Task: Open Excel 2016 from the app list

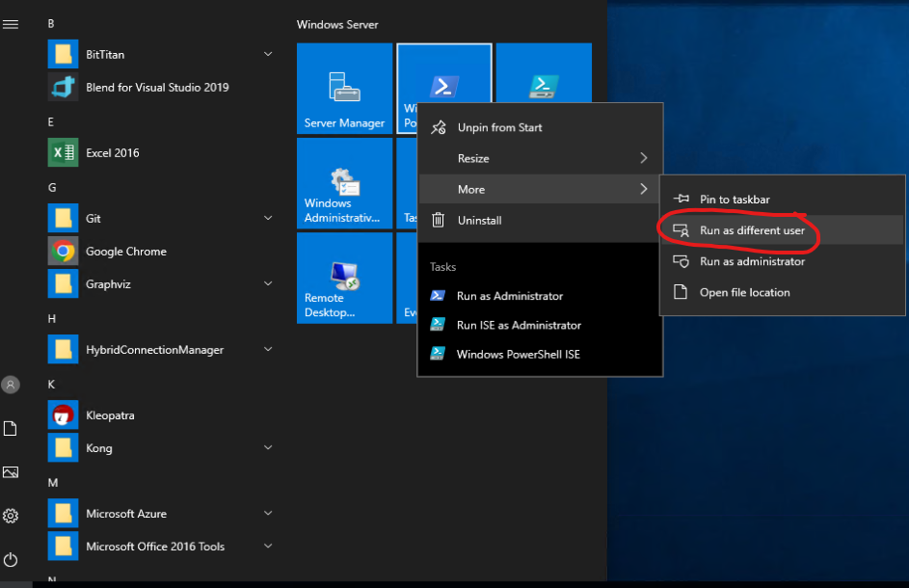Action: pos(159,153)
